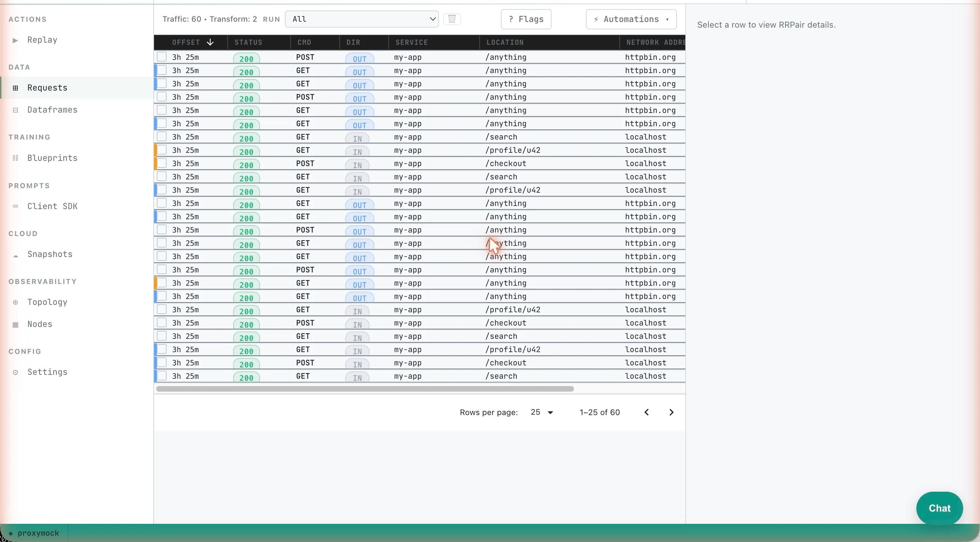
Task: Tick the last POST /anything row checkbox
Action: [x=162, y=270]
